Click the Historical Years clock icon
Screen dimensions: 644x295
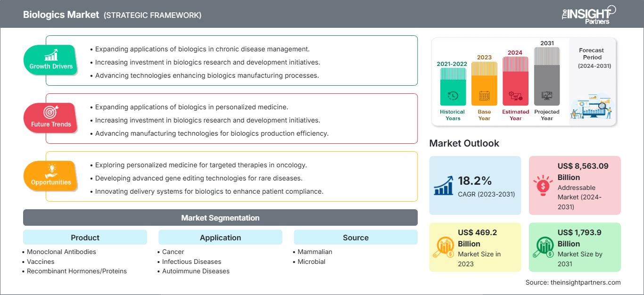point(453,96)
